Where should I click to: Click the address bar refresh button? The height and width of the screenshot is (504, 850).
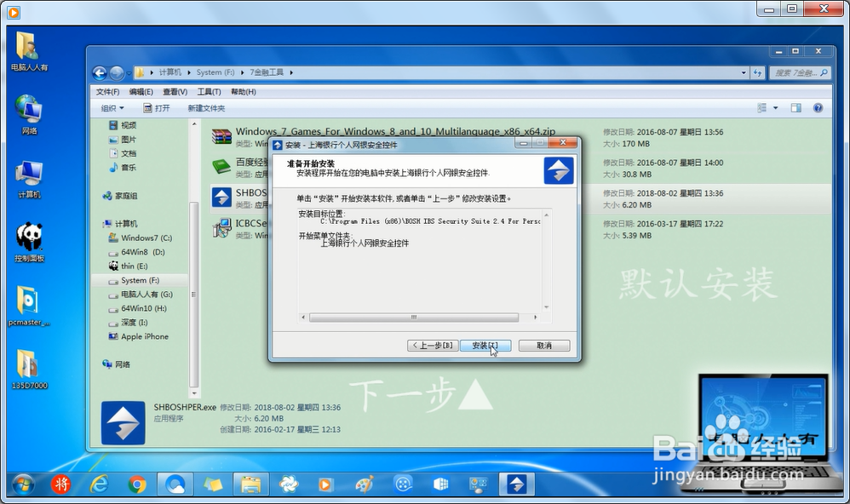point(757,72)
